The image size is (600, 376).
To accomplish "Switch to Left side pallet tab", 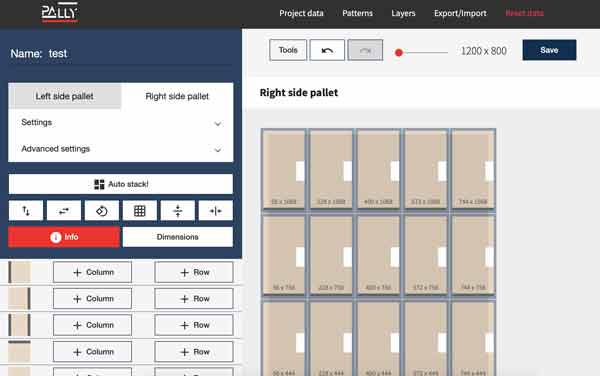I will pos(65,96).
